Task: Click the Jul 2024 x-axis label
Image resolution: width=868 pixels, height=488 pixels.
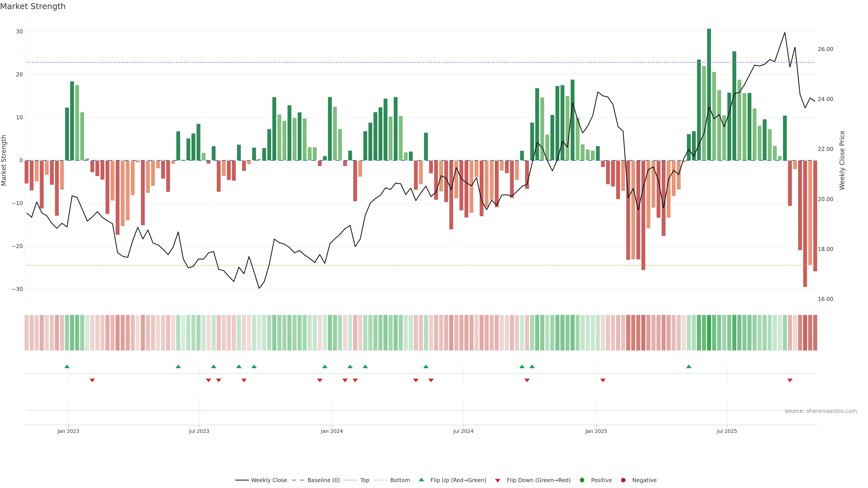Action: coord(463,431)
